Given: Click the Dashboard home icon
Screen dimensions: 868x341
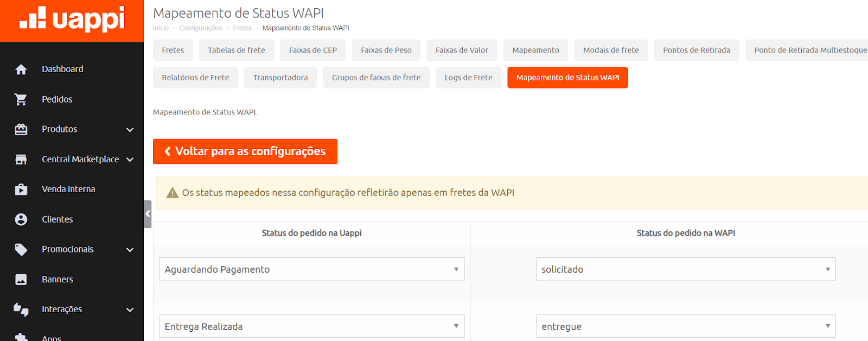Looking at the screenshot, I should tap(21, 70).
